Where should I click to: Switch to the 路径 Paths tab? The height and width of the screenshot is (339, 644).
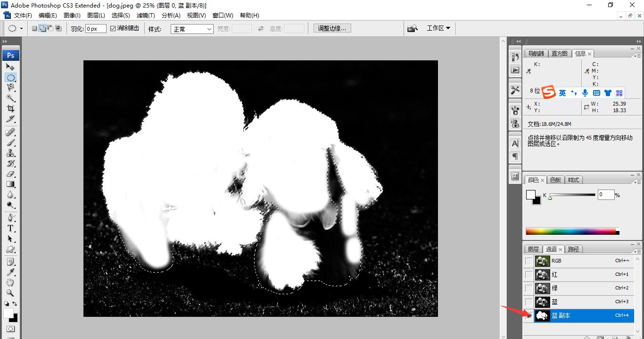573,249
